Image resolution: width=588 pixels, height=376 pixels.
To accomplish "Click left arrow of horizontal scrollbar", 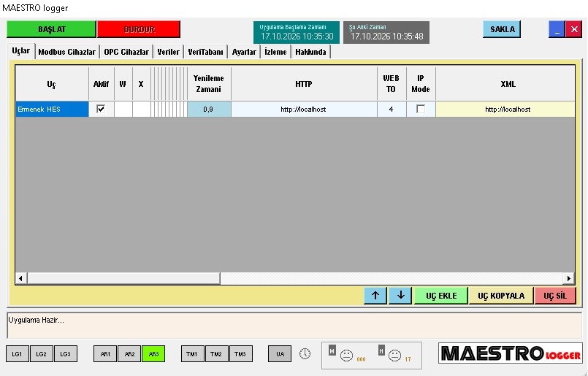I will [20, 278].
